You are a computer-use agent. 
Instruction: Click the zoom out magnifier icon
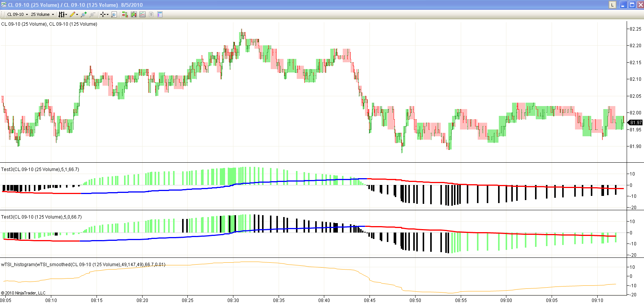[x=92, y=14]
